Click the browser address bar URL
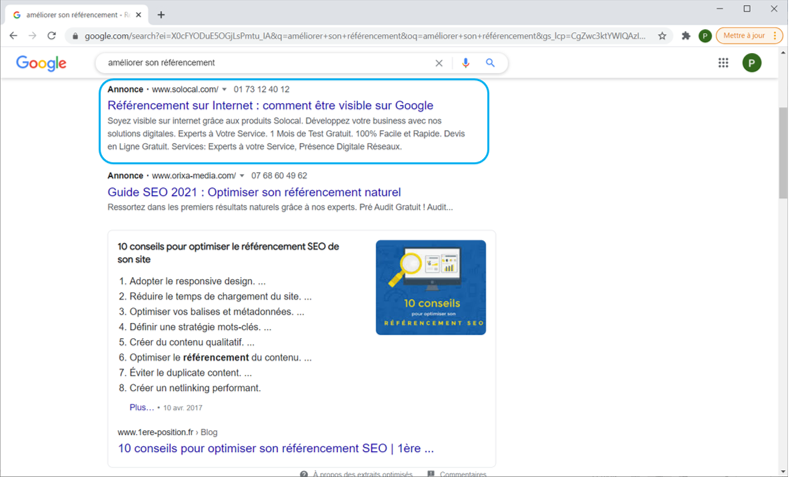 [365, 36]
